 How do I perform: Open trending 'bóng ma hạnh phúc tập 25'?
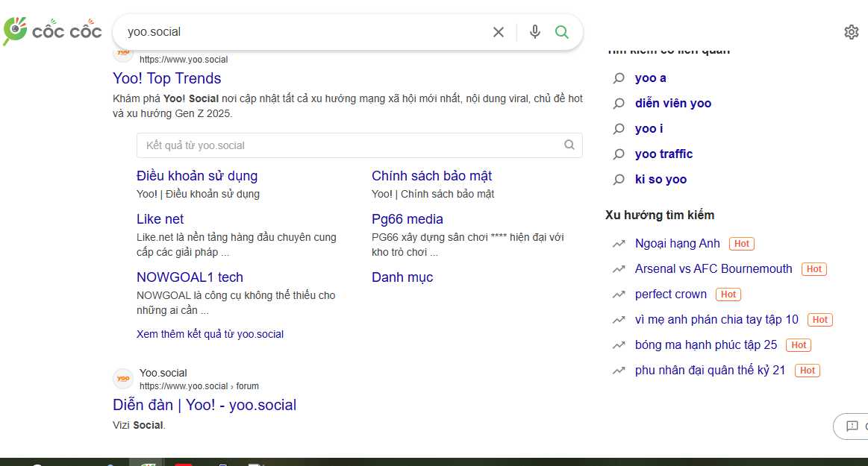pos(706,345)
